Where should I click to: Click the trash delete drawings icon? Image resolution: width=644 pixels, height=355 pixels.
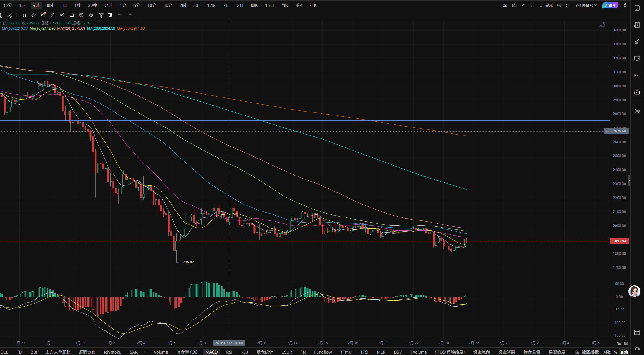pyautogui.click(x=110, y=15)
